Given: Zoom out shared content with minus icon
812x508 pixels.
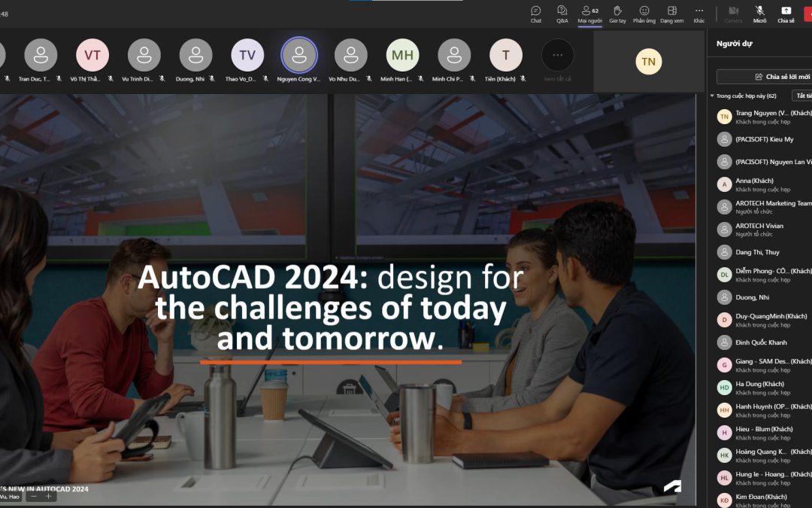Looking at the screenshot, I should pos(34,496).
